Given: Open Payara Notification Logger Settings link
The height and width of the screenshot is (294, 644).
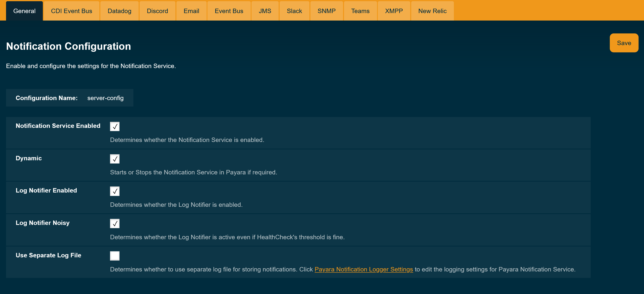Looking at the screenshot, I should 364,269.
